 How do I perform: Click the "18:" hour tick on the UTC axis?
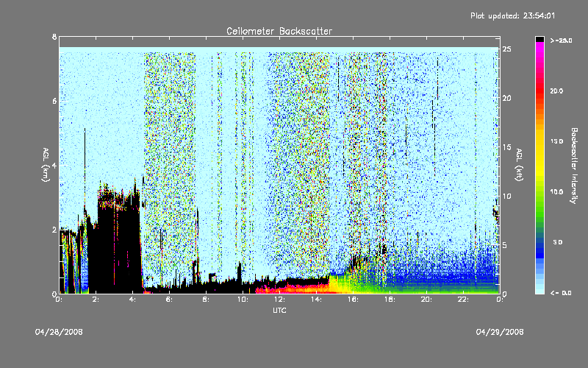[390, 300]
